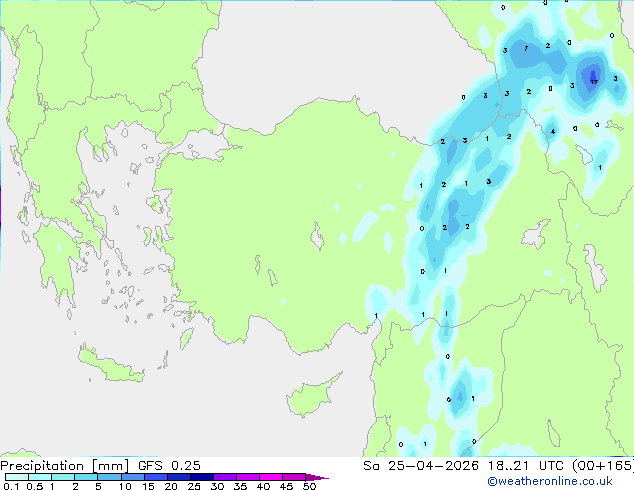The height and width of the screenshot is (490, 634).
Task: Click the map value '4'
Action: [x=553, y=131]
